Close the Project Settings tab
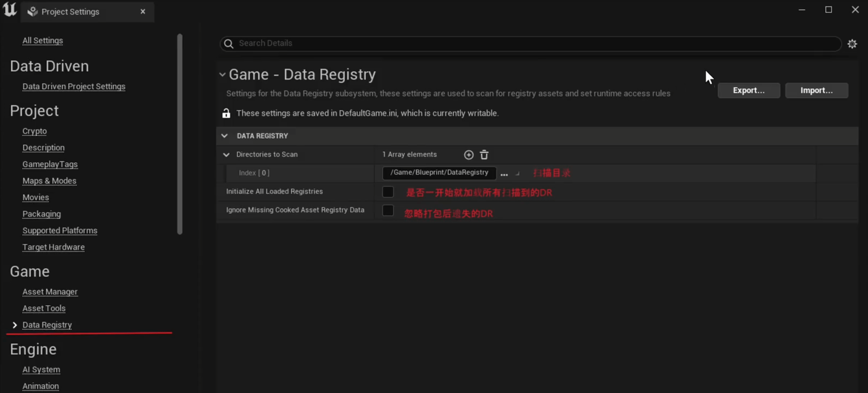868x393 pixels. click(x=143, y=12)
